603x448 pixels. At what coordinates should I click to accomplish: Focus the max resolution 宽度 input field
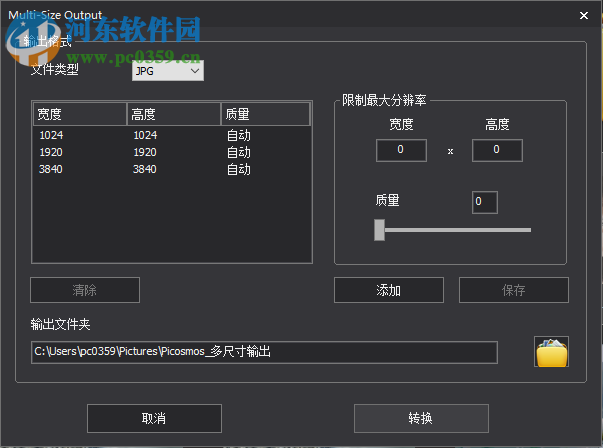(x=401, y=150)
